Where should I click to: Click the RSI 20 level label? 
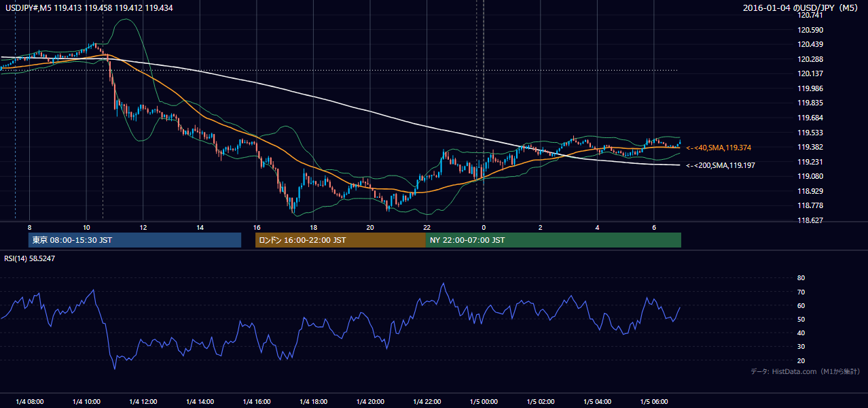tap(801, 360)
